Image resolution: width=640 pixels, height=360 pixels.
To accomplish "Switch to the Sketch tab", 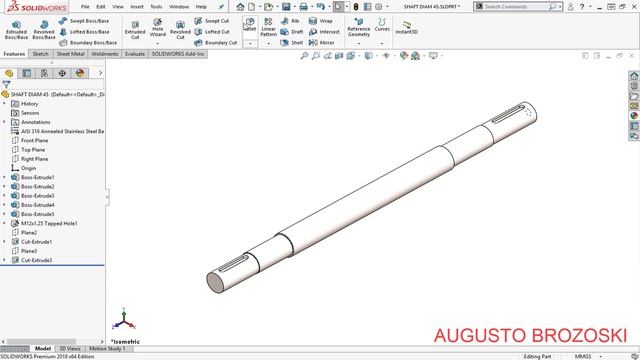I will pyautogui.click(x=40, y=54).
